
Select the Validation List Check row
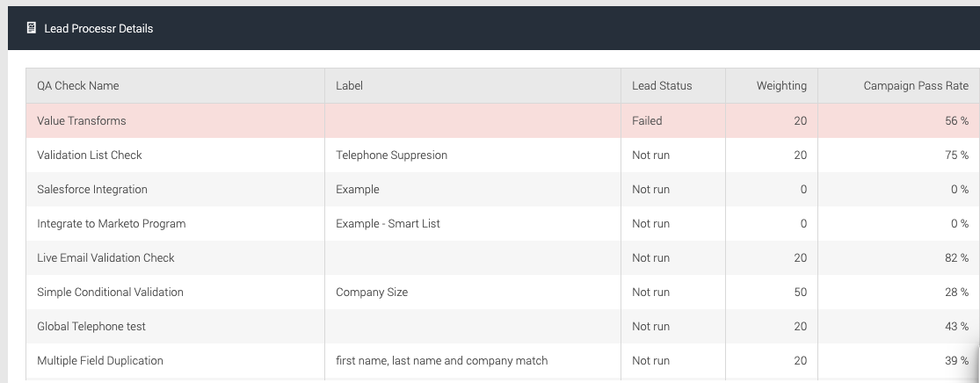pos(503,155)
